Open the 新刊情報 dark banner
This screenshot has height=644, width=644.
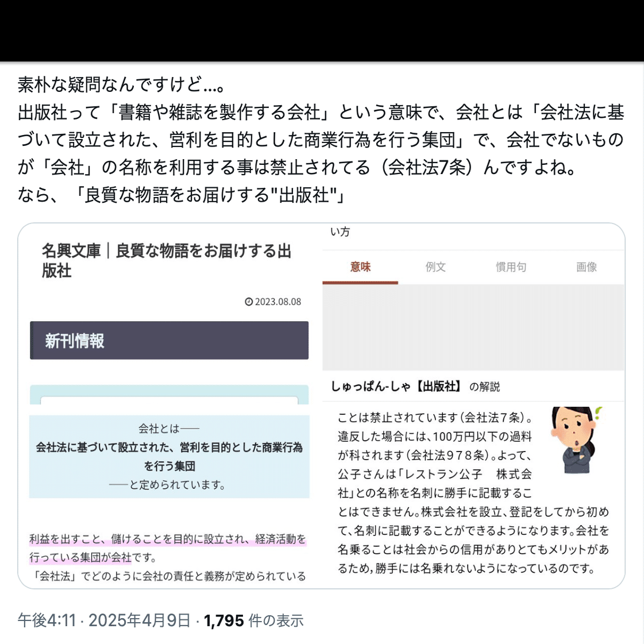tap(169, 341)
